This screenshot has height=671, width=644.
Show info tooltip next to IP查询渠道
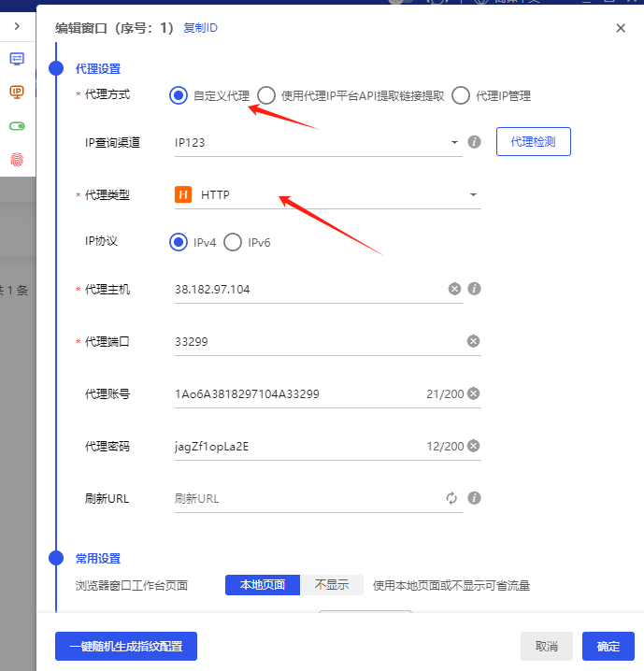474,142
